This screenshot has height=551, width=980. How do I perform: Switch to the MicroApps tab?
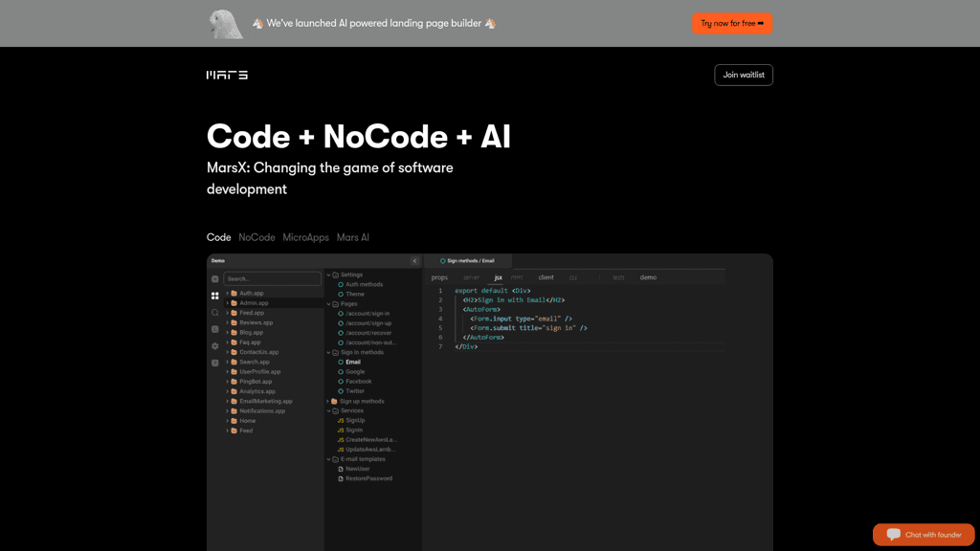pyautogui.click(x=305, y=237)
